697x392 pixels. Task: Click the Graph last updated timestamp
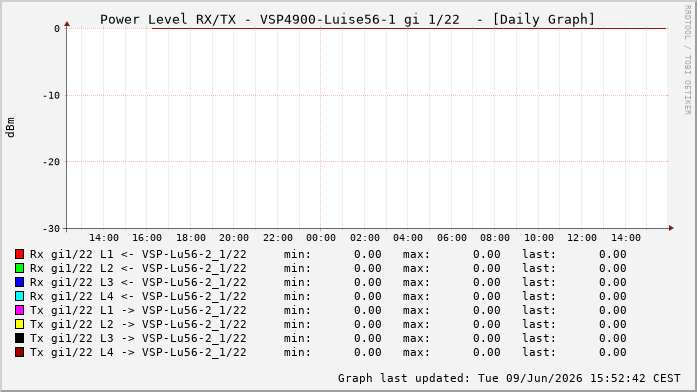pyautogui.click(x=509, y=378)
